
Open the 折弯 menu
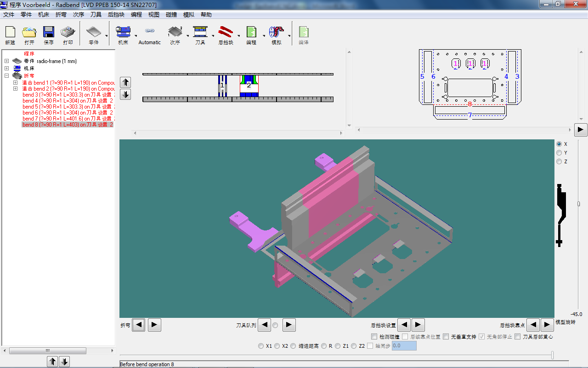(x=61, y=15)
